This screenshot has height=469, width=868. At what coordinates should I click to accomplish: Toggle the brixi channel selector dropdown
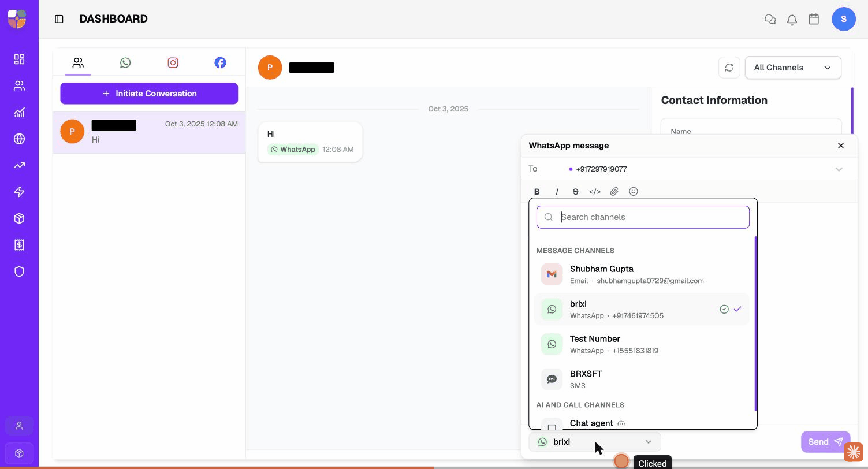click(595, 442)
